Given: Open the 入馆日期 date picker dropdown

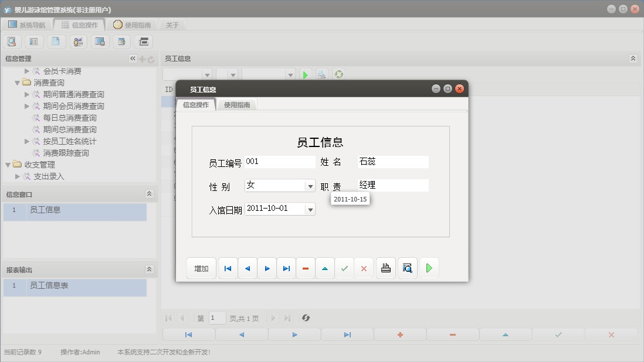Looking at the screenshot, I should [x=311, y=208].
